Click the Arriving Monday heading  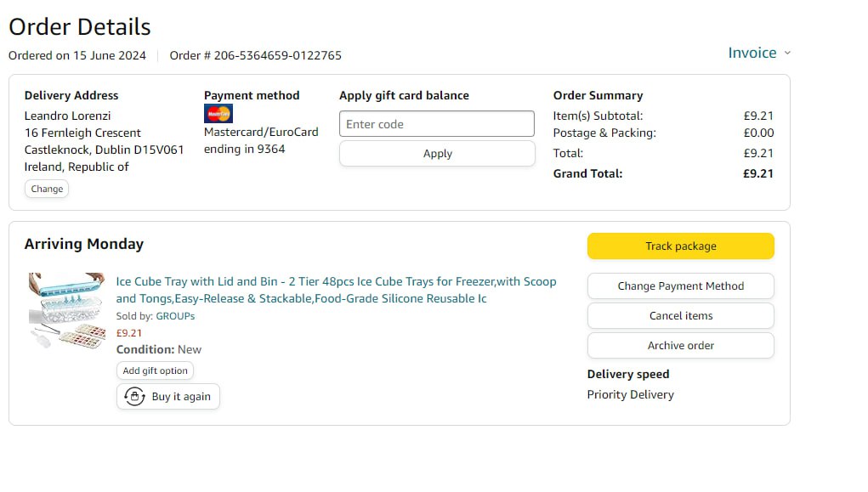coord(84,244)
